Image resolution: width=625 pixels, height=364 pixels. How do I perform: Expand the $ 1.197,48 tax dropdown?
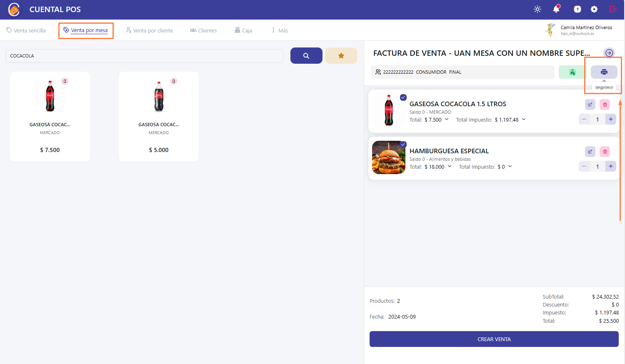pos(524,120)
